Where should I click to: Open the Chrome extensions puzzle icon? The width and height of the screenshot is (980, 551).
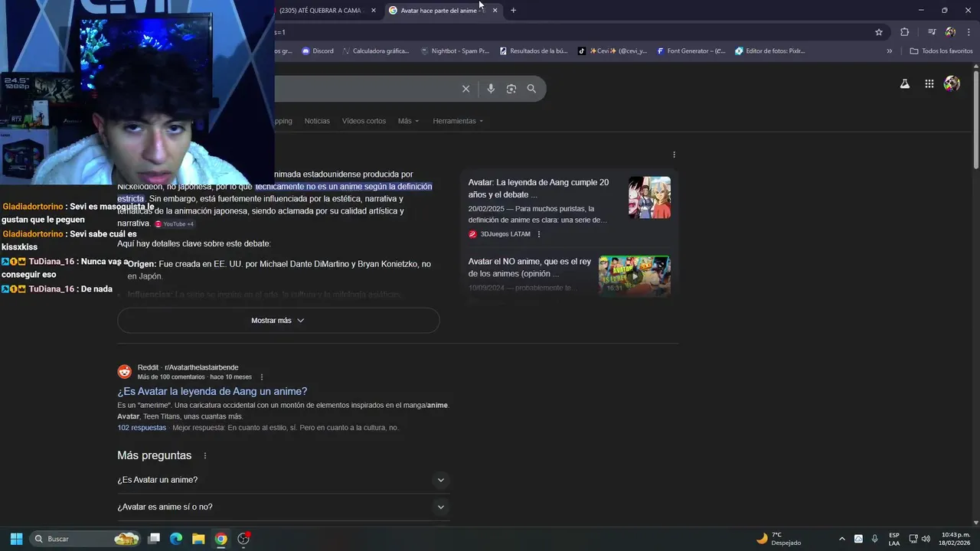point(905,32)
